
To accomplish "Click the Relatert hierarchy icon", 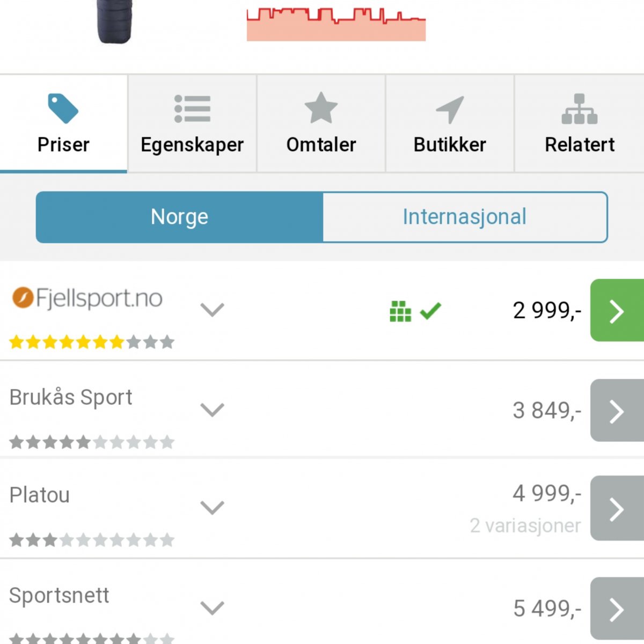I will coord(579,109).
